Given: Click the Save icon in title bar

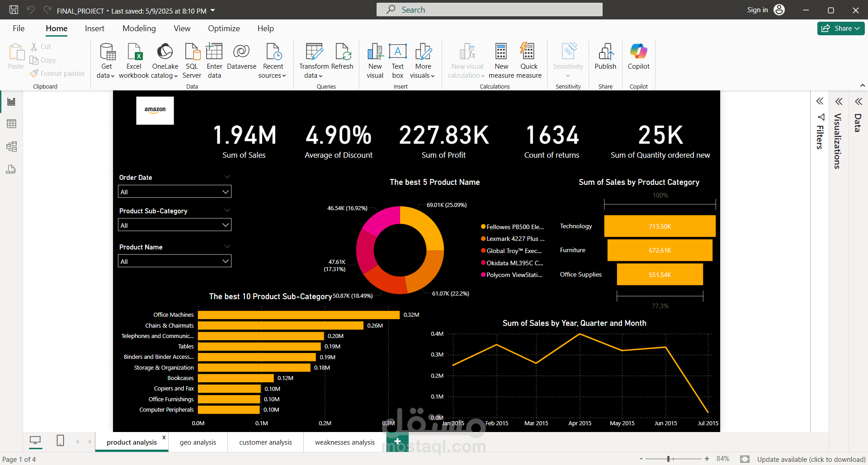Looking at the screenshot, I should click(x=14, y=10).
